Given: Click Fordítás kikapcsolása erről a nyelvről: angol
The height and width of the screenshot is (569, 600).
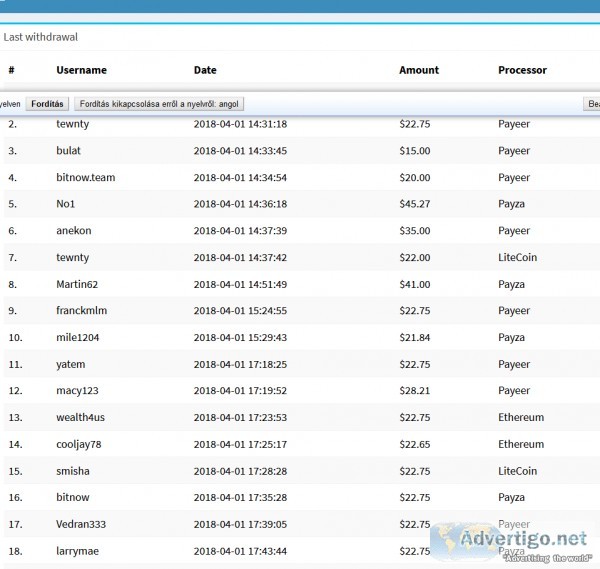Looking at the screenshot, I should click(x=159, y=104).
